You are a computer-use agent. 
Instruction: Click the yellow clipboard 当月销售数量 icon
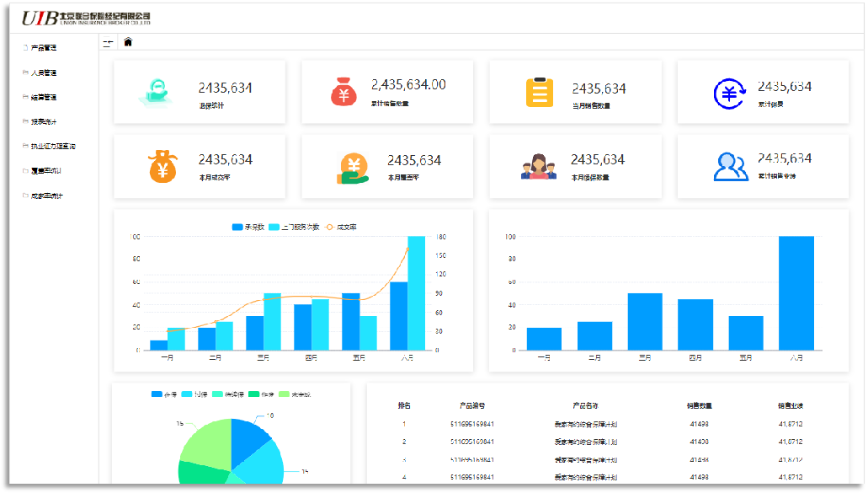coord(539,92)
